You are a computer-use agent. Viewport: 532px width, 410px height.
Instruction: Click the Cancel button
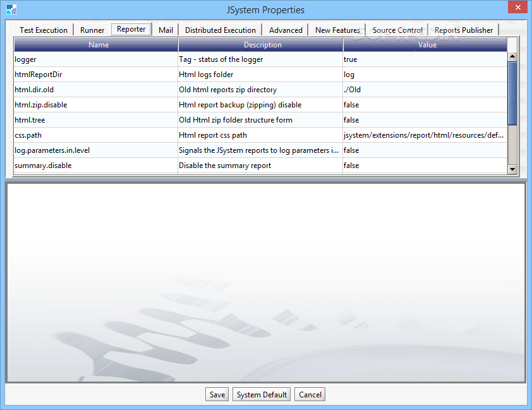(310, 394)
